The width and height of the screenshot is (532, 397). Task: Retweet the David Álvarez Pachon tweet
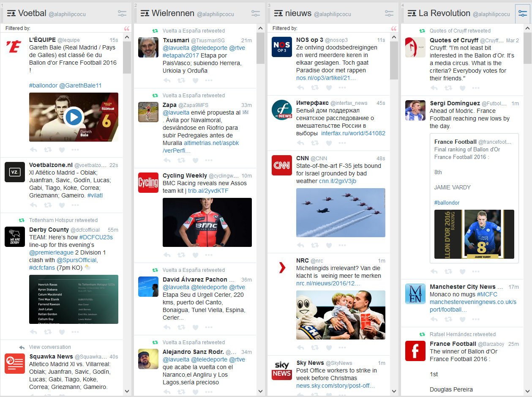click(x=181, y=327)
